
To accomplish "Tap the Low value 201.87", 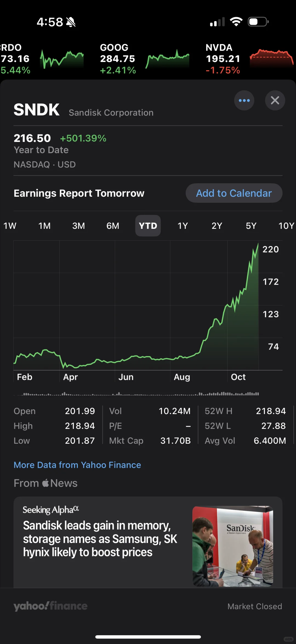I will coord(80,440).
